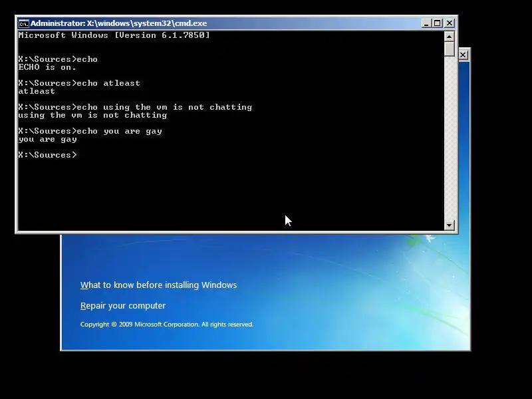Maximize the Administrator cmd.exe window
The height and width of the screenshot is (399, 532).
[x=438, y=23]
